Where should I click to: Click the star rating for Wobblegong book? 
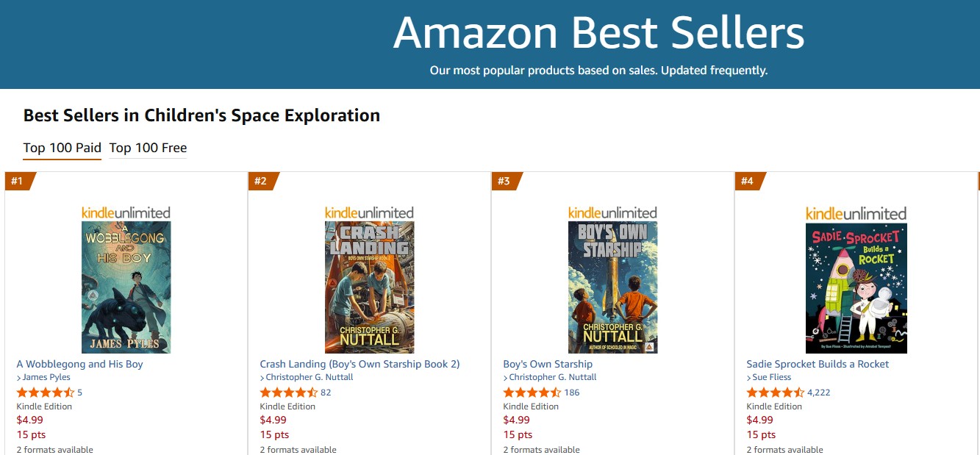tap(45, 392)
